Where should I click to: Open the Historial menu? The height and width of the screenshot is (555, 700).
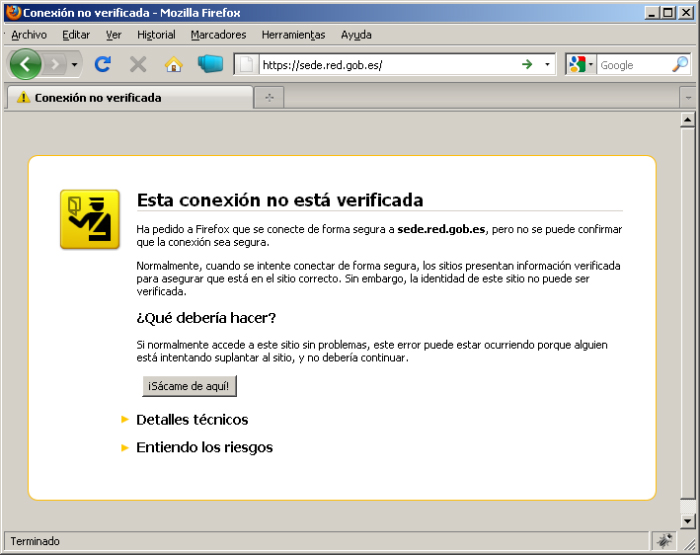156,35
